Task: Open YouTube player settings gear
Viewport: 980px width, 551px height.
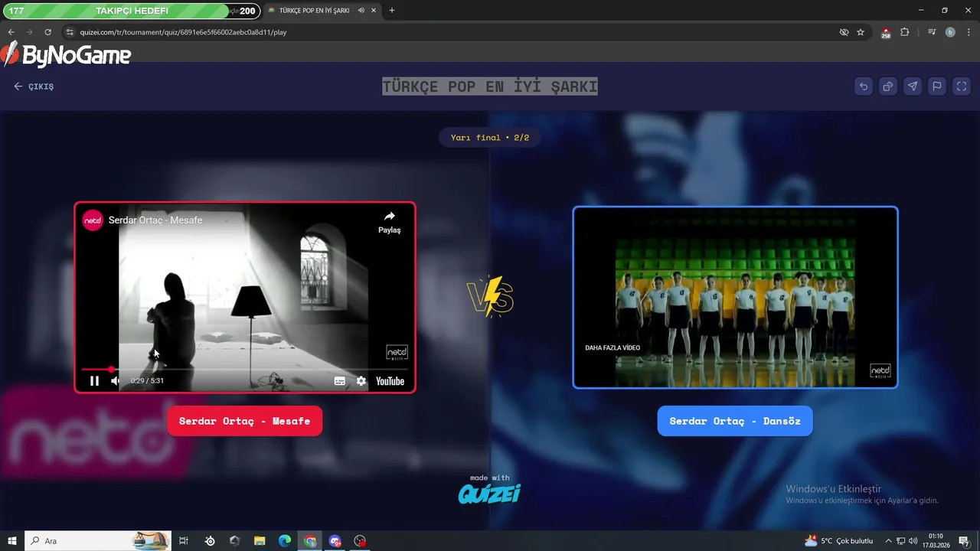Action: pos(361,381)
